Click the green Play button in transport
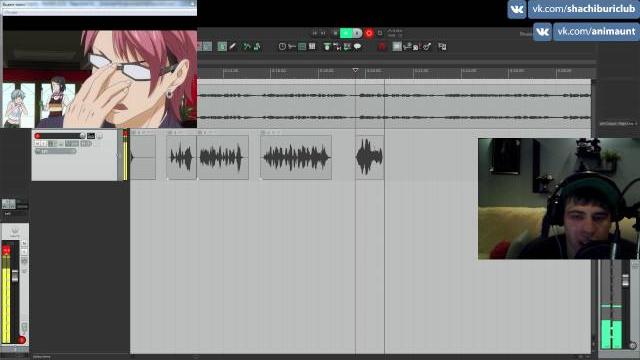This screenshot has width=640, height=360. pos(346,33)
